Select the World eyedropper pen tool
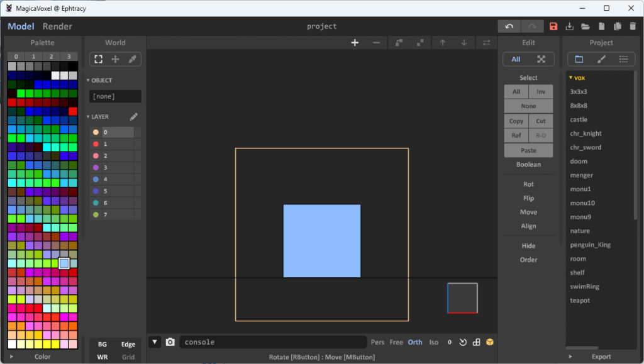The image size is (644, 364). [132, 59]
